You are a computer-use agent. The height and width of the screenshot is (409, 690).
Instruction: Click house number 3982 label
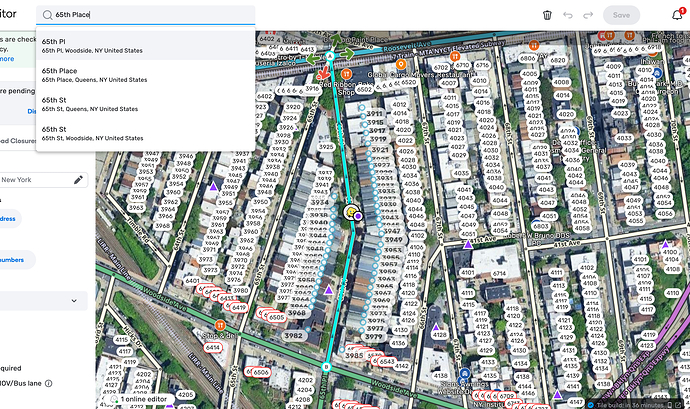[x=293, y=335]
